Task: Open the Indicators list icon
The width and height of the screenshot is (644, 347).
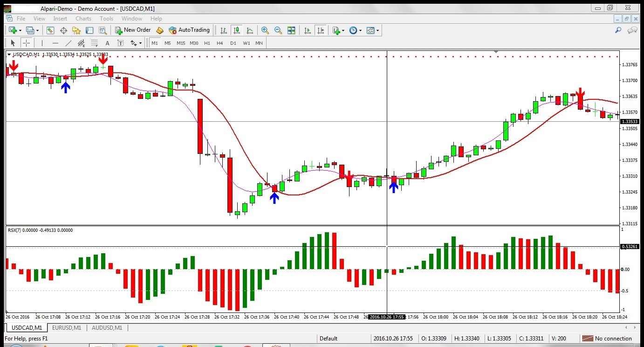Action: 336,30
